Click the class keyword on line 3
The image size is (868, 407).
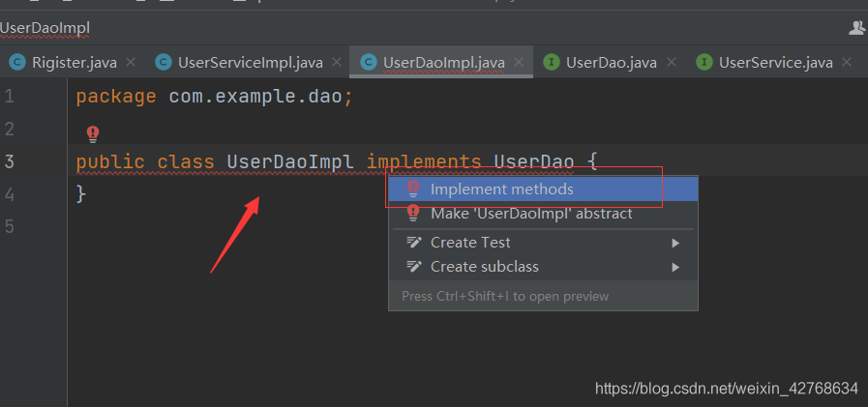click(x=186, y=162)
